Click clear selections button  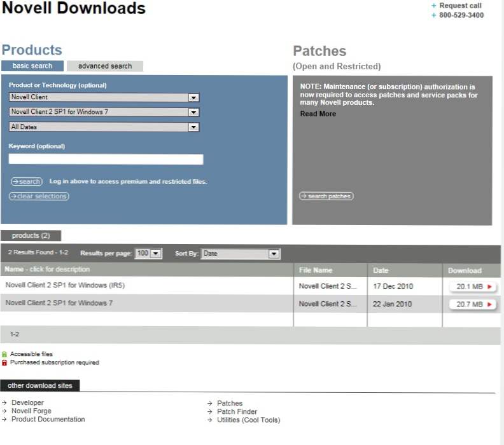click(x=39, y=196)
